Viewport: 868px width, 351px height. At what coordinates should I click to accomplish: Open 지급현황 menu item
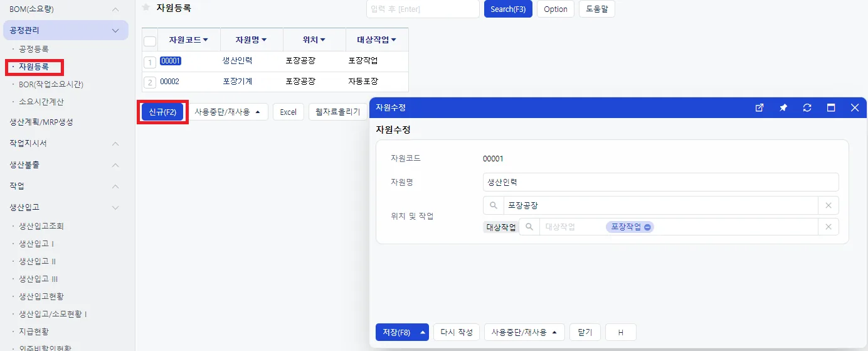[x=34, y=332]
